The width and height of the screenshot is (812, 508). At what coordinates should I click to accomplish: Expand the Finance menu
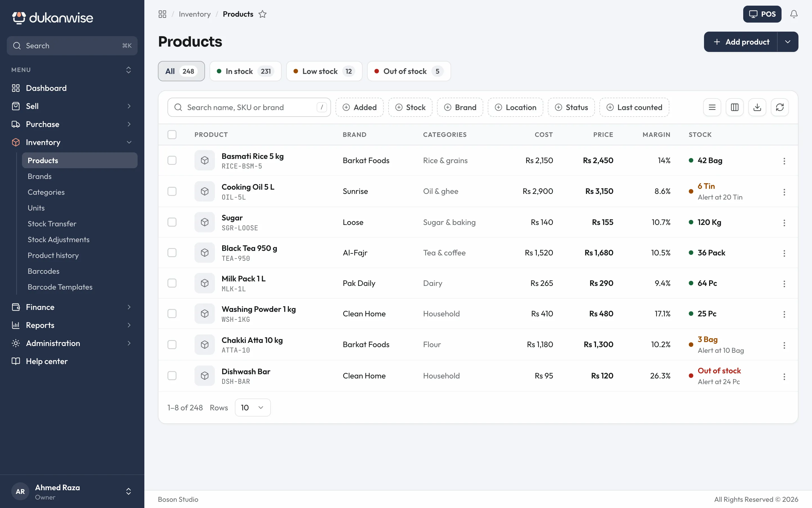pos(72,307)
